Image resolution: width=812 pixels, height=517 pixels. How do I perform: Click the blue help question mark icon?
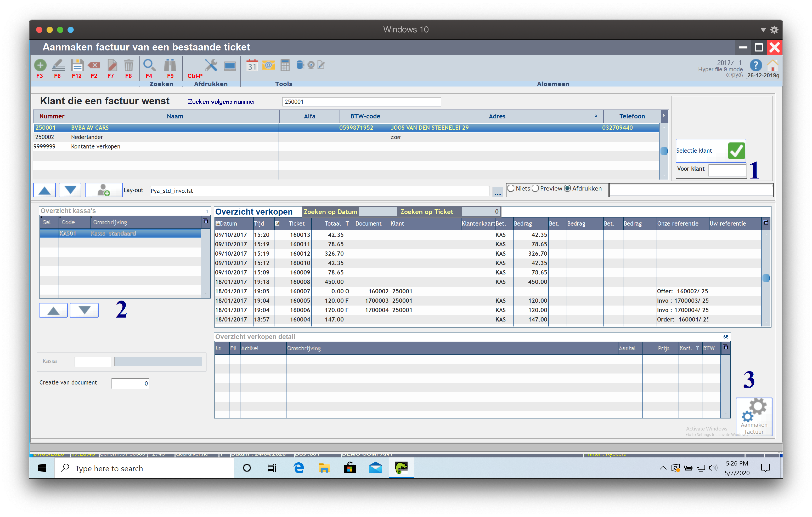(755, 65)
